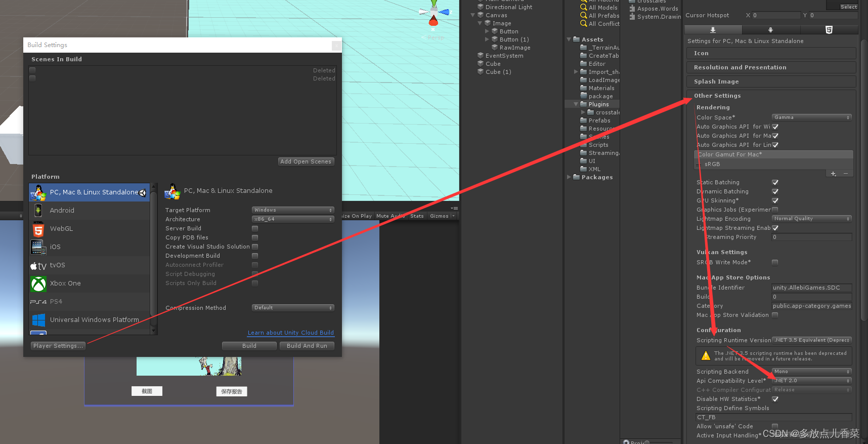Expand the Splash Image section
This screenshot has width=868, height=444.
coord(771,82)
